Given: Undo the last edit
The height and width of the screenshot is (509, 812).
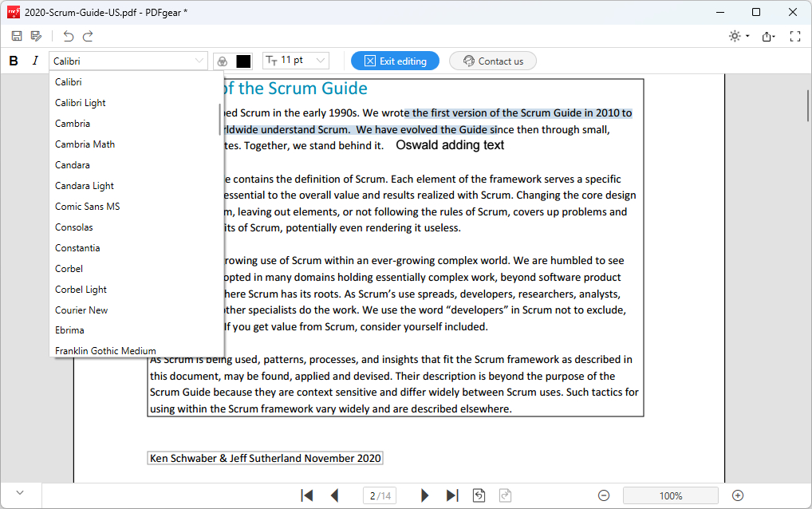Looking at the screenshot, I should (69, 36).
